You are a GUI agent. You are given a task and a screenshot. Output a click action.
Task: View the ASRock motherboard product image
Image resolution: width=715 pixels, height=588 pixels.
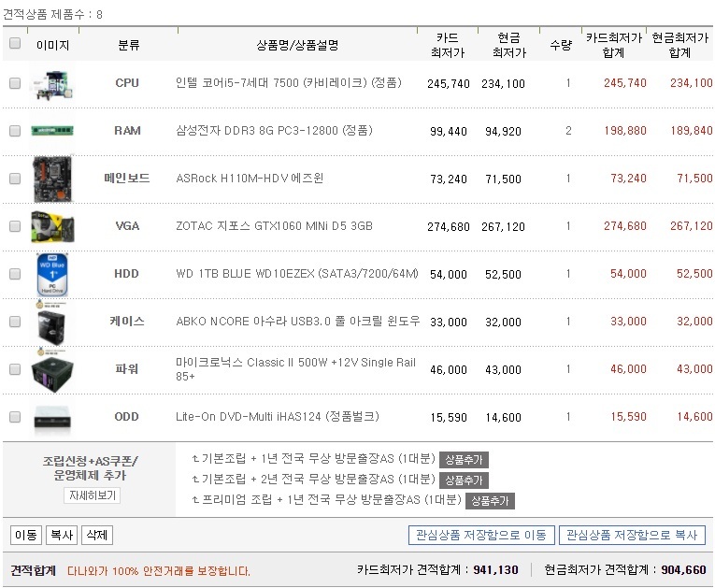(52, 179)
